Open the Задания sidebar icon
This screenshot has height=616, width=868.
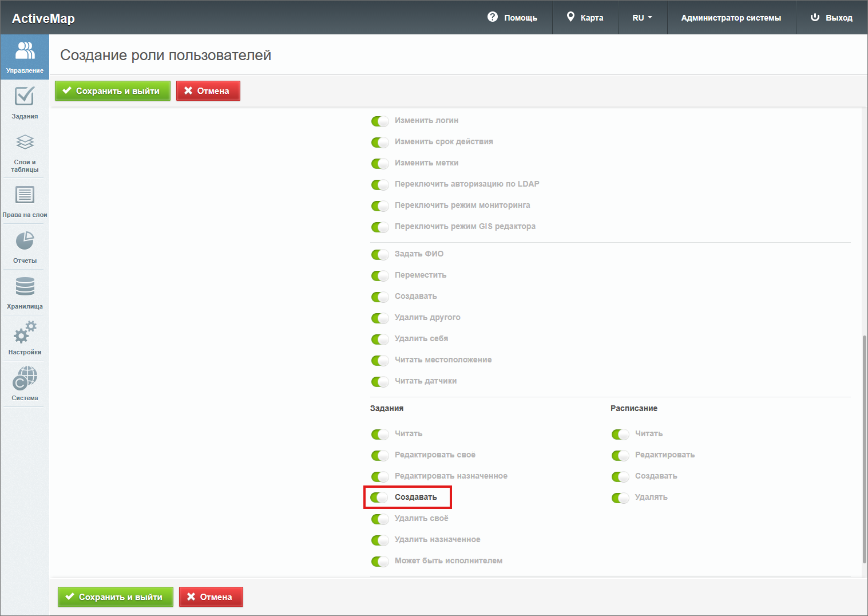coord(25,102)
